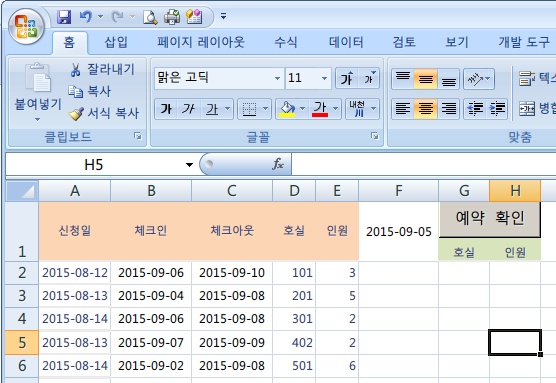Align text right in cell
Viewport: 556px width, 383px height.
coord(449,109)
